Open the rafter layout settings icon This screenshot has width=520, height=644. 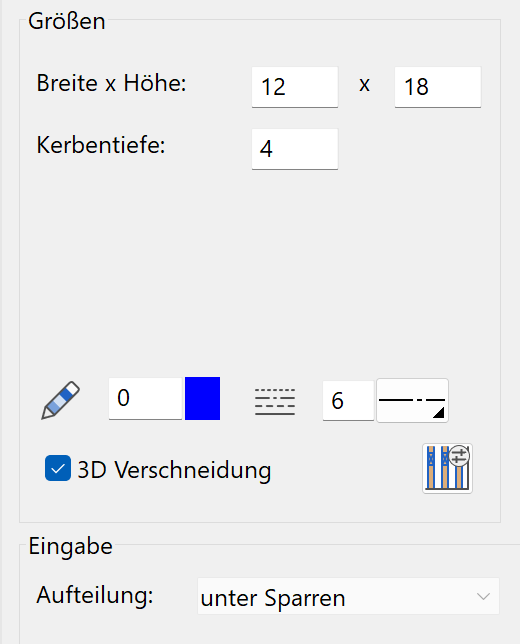click(x=447, y=468)
